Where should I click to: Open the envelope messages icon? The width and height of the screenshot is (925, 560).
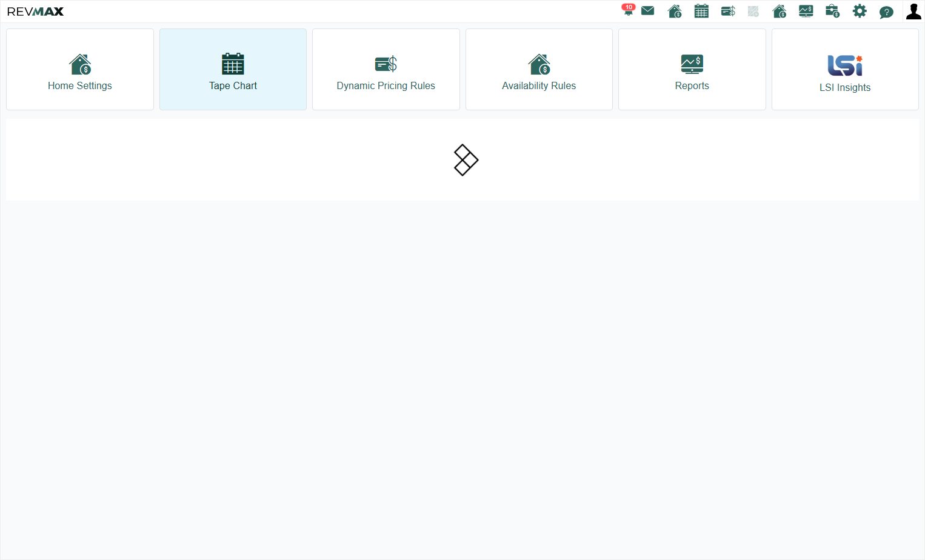pyautogui.click(x=647, y=11)
